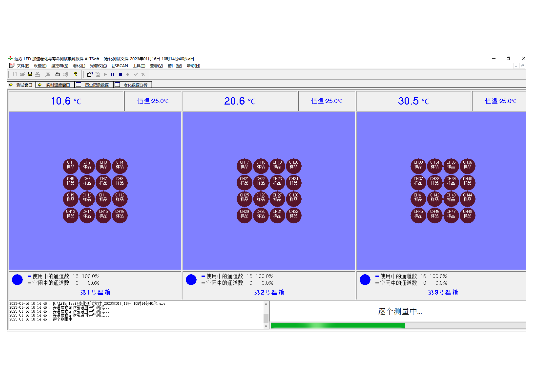Click the play triangle toolbar icon
Screen dimensions: 540x380
click(x=105, y=74)
